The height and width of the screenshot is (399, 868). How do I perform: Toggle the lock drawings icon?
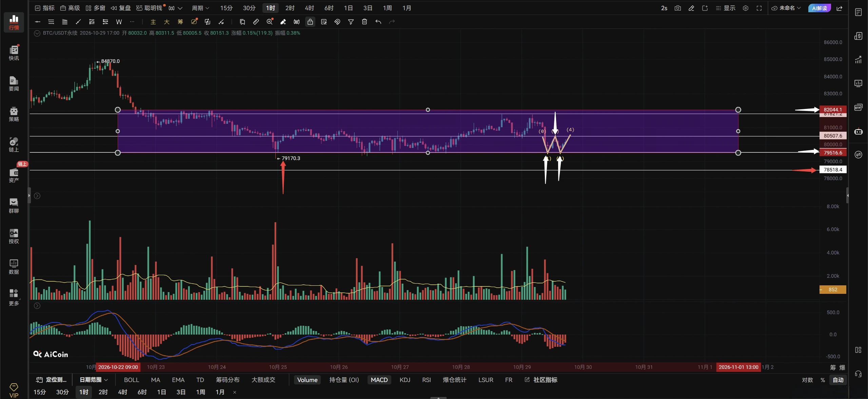click(x=310, y=22)
